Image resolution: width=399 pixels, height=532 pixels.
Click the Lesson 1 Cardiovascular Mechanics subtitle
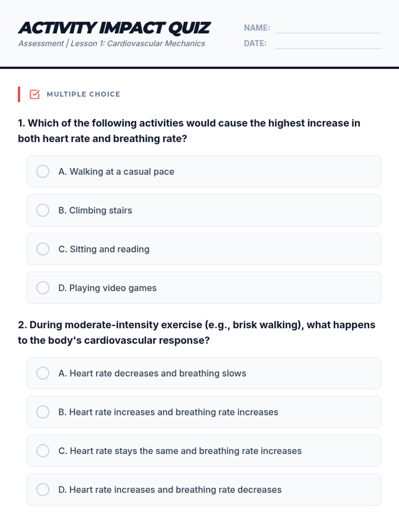tap(112, 44)
